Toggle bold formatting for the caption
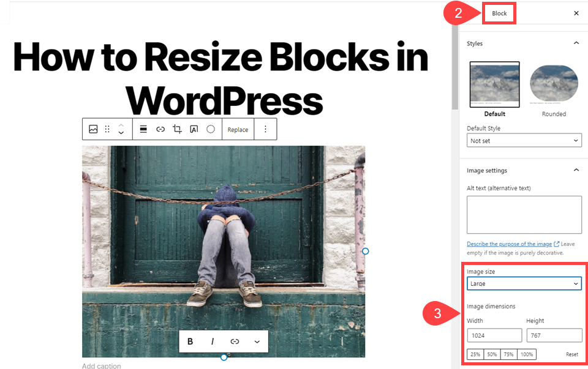This screenshot has width=588, height=369. pos(190,341)
